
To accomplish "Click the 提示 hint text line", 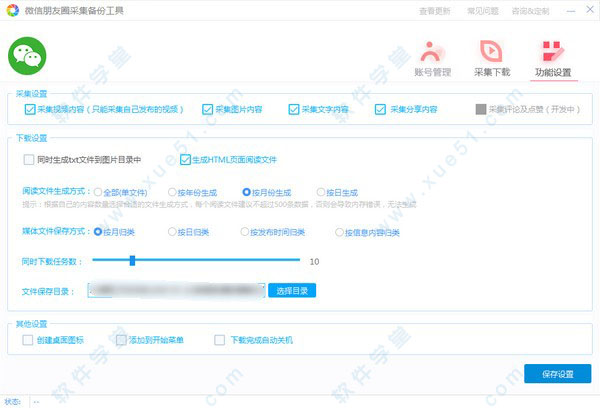I will pos(219,205).
